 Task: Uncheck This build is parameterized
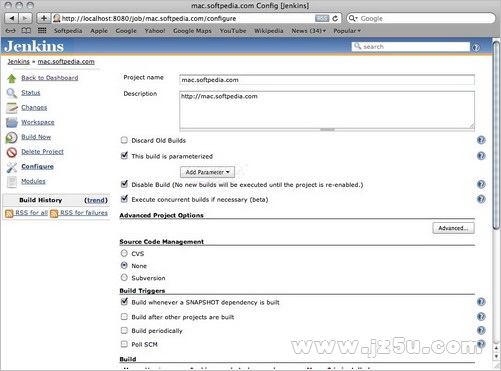coord(124,155)
